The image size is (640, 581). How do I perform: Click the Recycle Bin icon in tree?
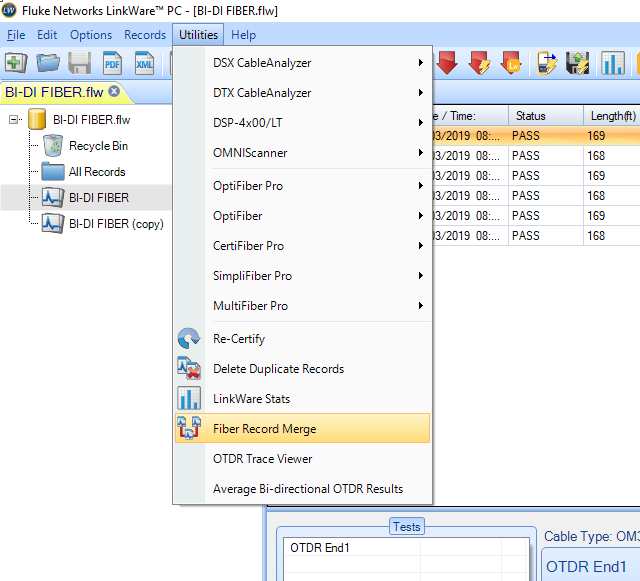pyautogui.click(x=53, y=146)
